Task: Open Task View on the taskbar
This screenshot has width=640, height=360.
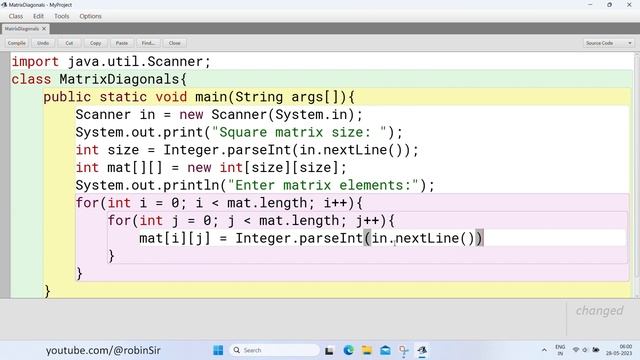Action: coord(329,350)
